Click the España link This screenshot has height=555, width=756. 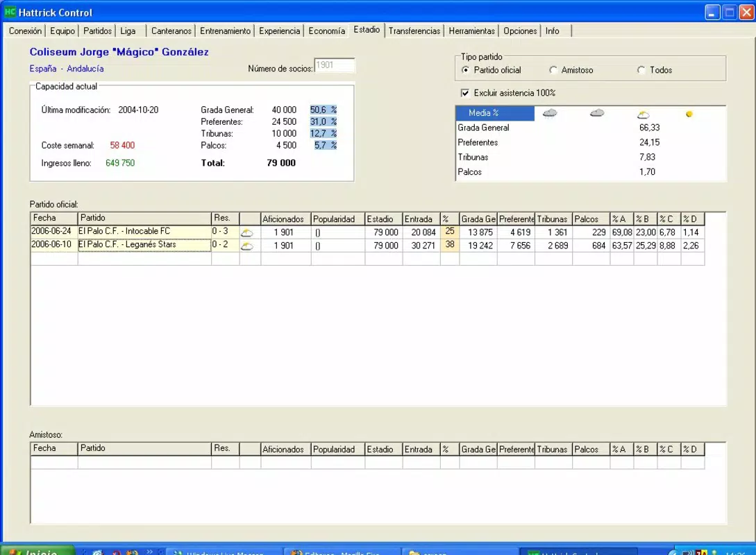click(x=43, y=69)
